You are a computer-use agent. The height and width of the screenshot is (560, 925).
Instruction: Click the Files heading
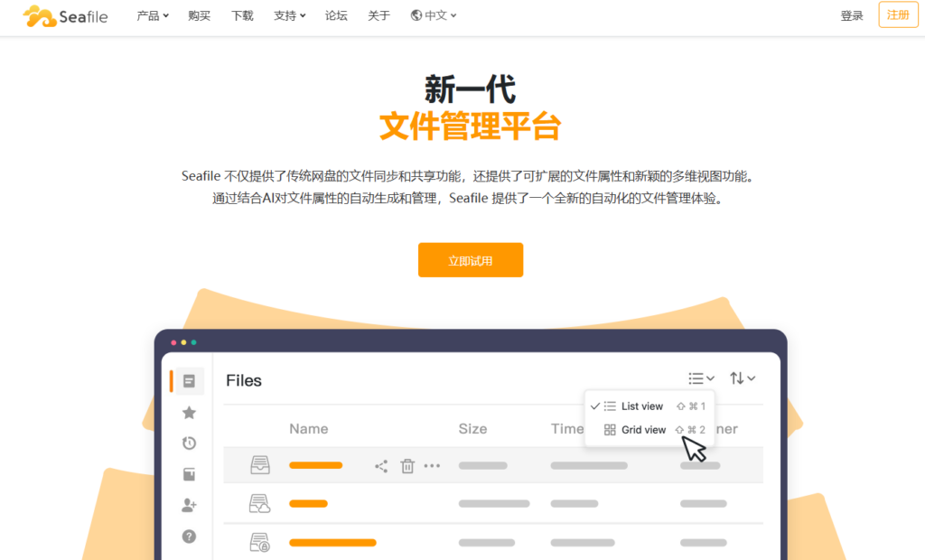pos(244,380)
